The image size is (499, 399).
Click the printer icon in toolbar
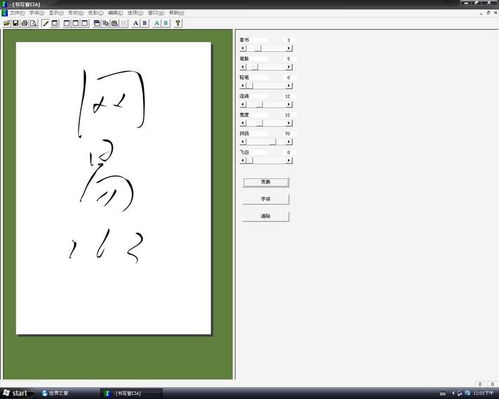click(x=24, y=23)
